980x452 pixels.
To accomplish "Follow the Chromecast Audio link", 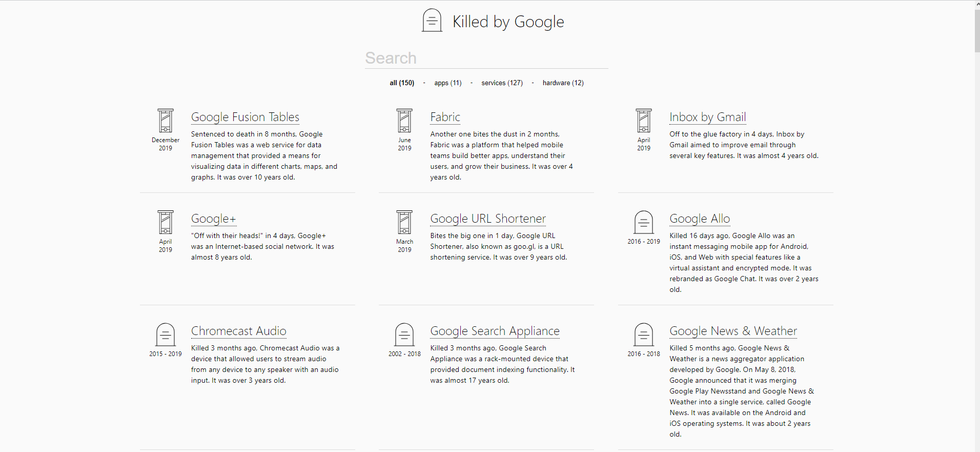I will click(239, 331).
